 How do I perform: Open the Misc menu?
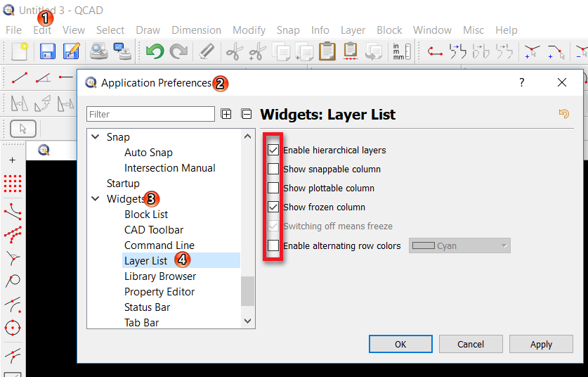(473, 30)
